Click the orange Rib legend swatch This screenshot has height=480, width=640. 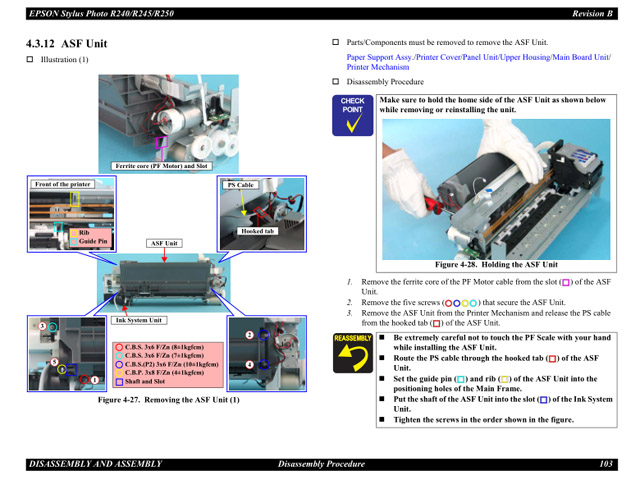[x=73, y=232]
